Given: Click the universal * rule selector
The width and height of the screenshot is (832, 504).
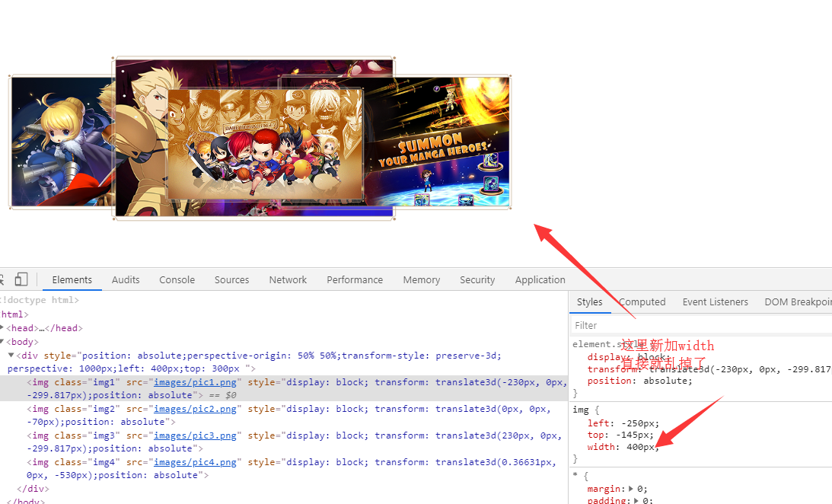Looking at the screenshot, I should tap(575, 474).
